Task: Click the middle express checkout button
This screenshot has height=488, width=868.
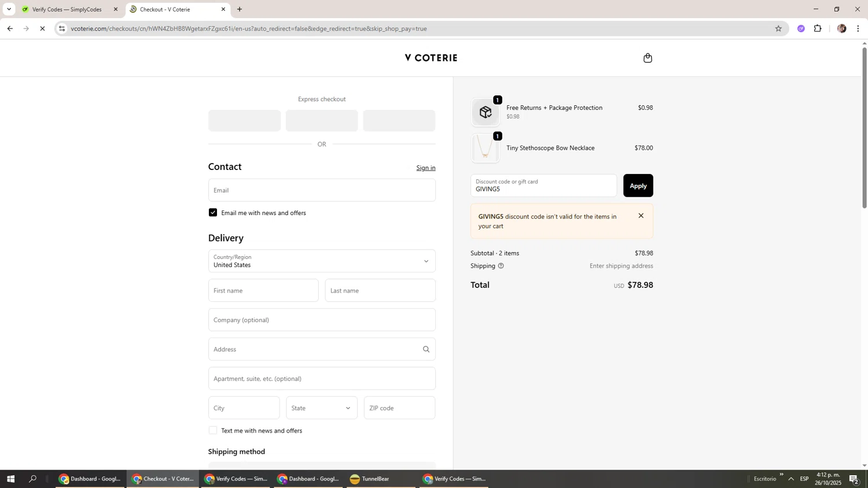Action: (322, 121)
